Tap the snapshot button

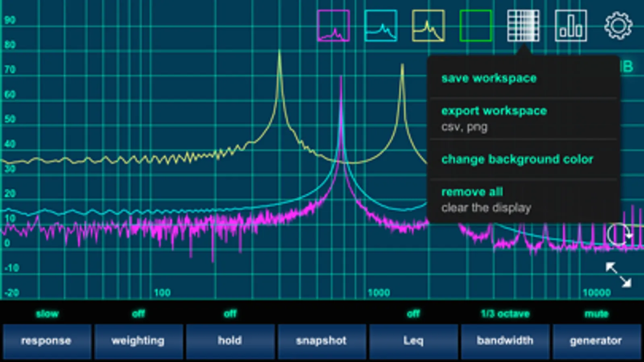click(x=321, y=341)
